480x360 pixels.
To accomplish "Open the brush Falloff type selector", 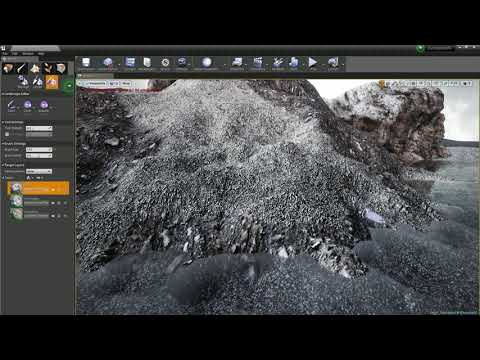I will coord(44,105).
